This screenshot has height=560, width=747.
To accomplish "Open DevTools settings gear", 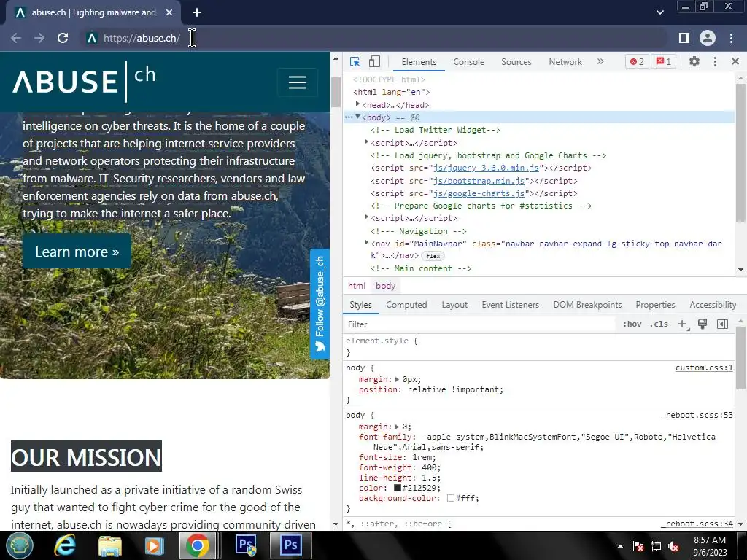I will click(694, 61).
